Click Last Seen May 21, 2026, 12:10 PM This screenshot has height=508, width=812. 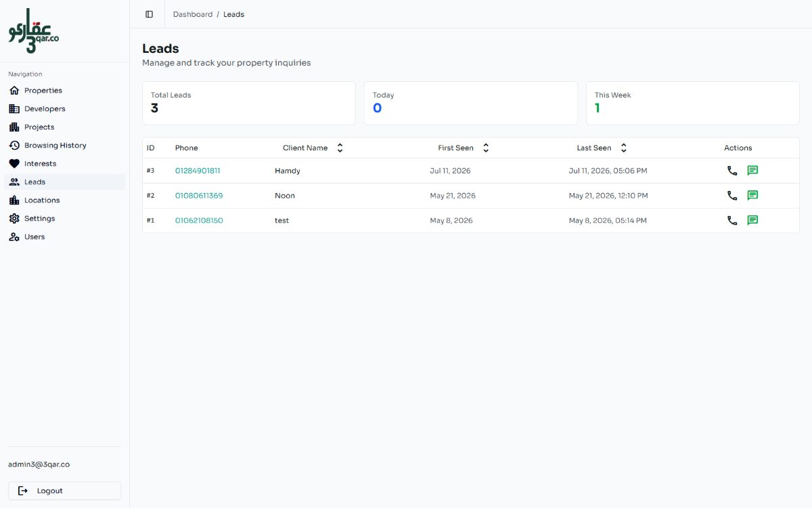(x=608, y=196)
